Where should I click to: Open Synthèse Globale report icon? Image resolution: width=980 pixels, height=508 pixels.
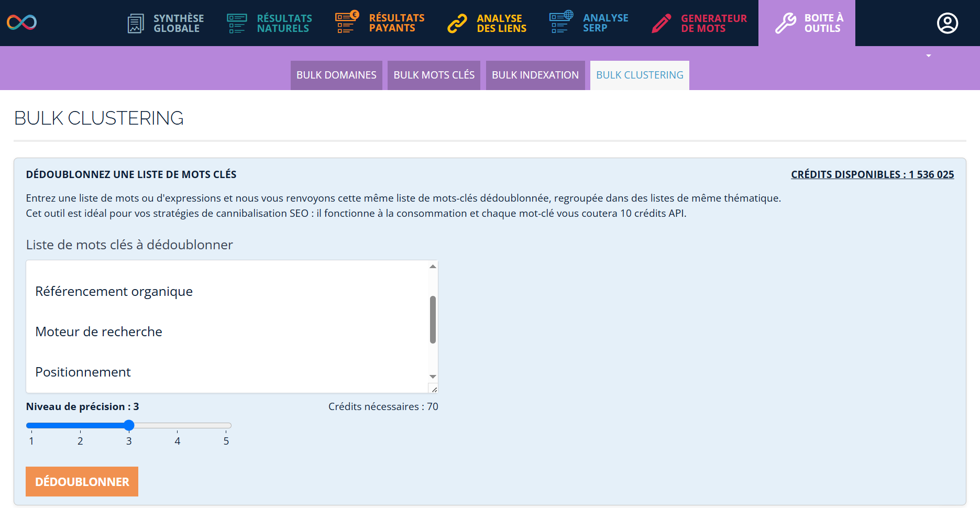pos(136,24)
